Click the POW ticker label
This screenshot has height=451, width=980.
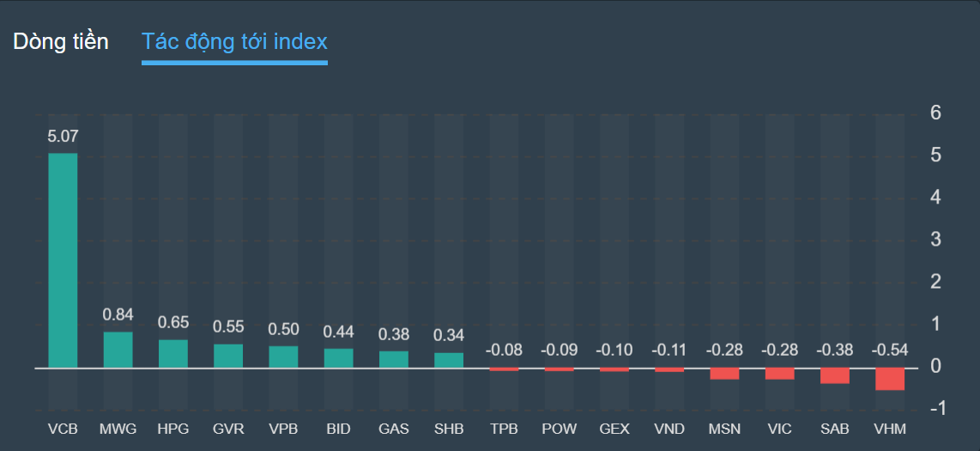coord(559,428)
